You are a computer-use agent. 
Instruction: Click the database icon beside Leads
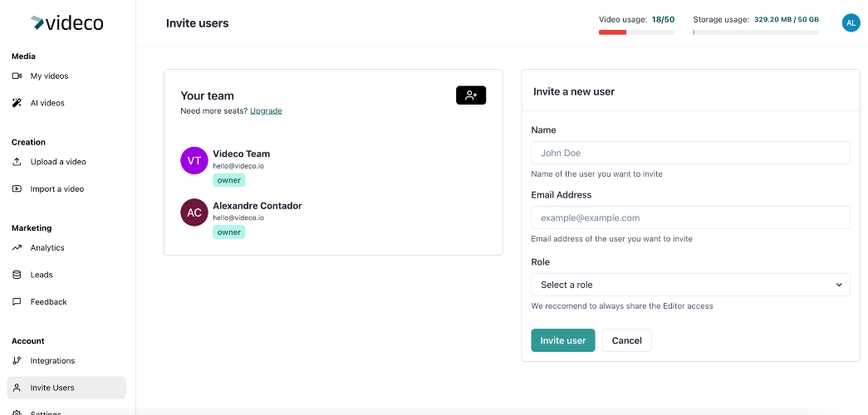point(17,275)
